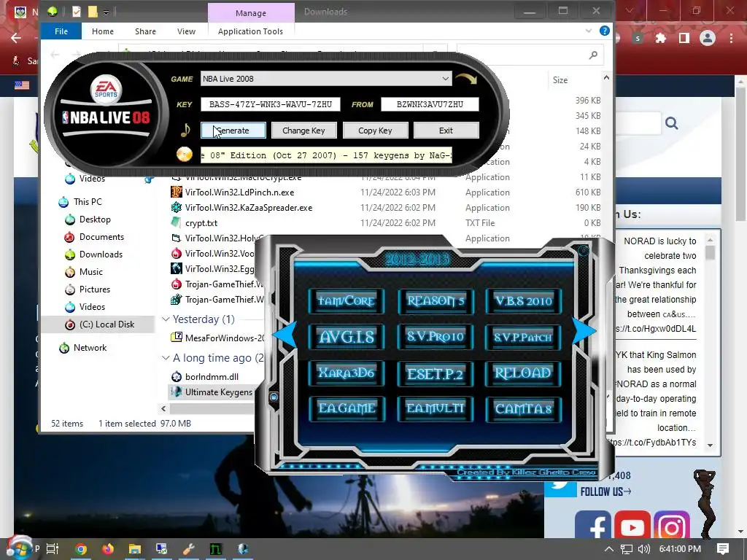
Task: Click the KEY field with generated serial
Action: (270, 104)
